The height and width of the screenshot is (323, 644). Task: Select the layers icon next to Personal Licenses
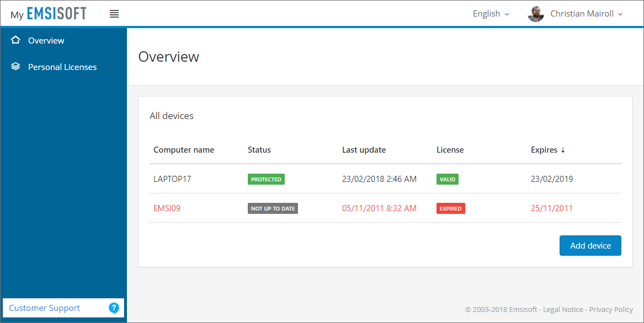click(16, 67)
